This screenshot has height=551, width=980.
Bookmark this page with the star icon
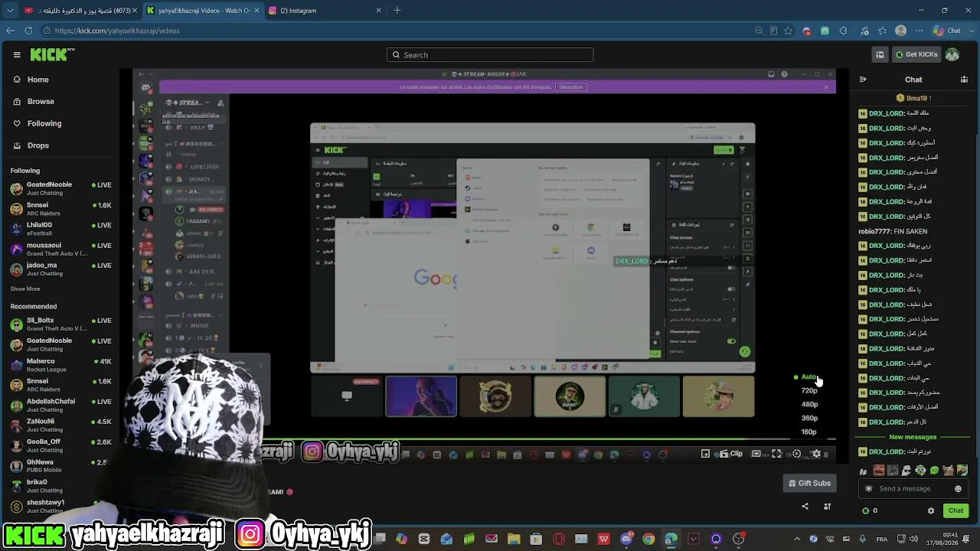point(788,31)
